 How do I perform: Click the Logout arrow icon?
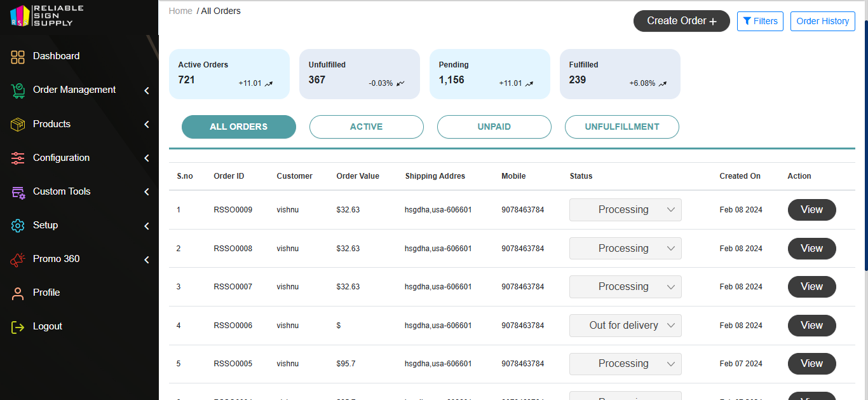click(18, 326)
